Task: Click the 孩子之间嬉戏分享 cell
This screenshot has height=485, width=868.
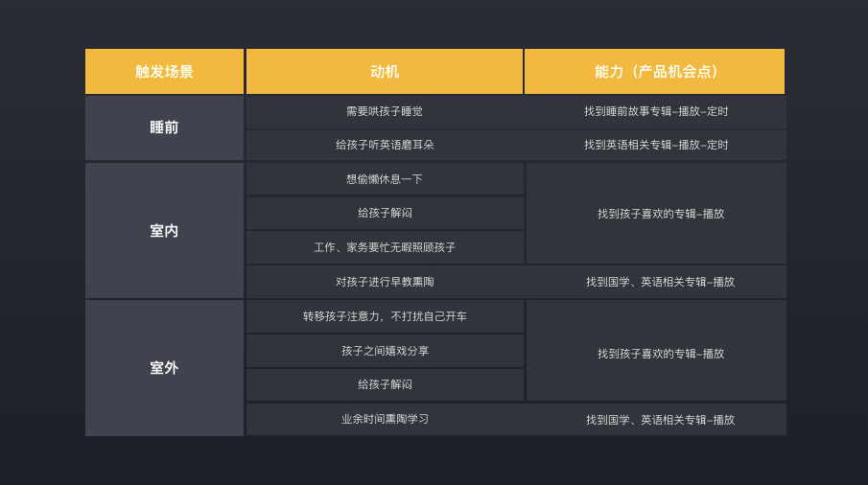Action: (x=385, y=351)
